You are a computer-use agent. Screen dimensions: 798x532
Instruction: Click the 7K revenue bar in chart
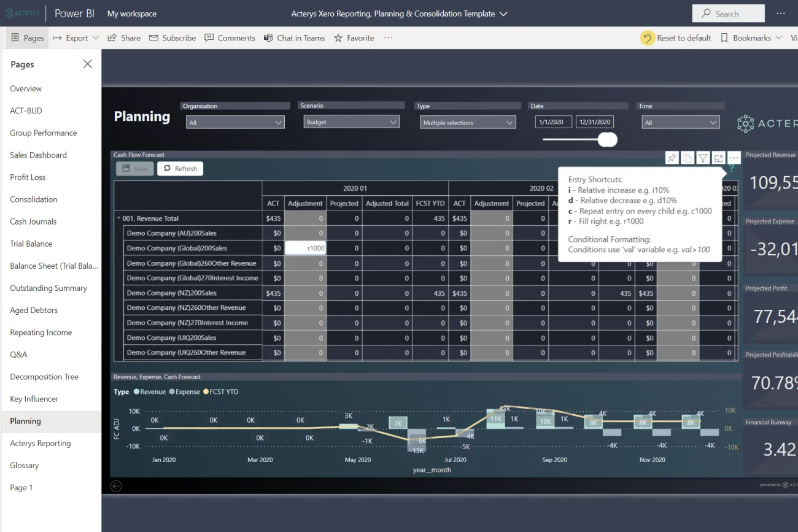point(398,423)
